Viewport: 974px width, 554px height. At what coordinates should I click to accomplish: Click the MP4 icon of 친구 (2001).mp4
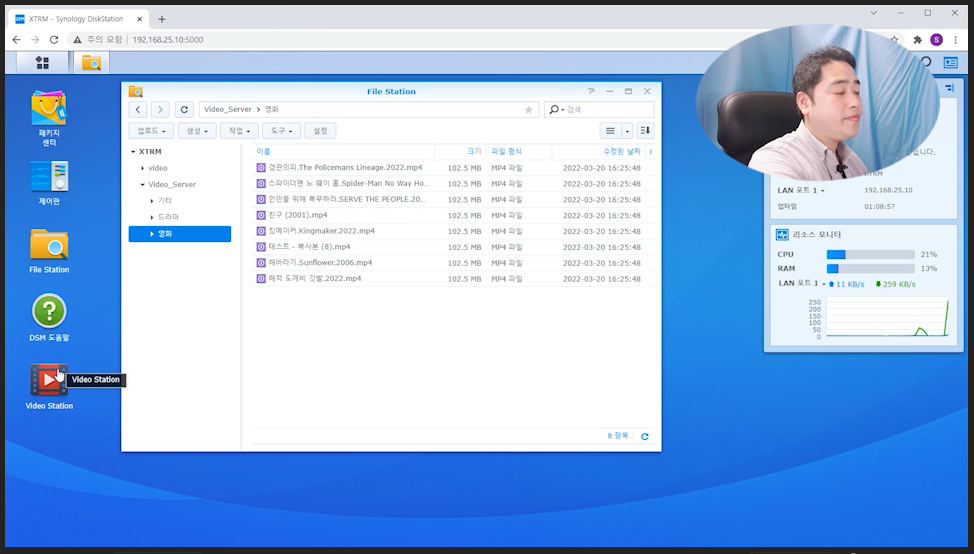pyautogui.click(x=261, y=216)
